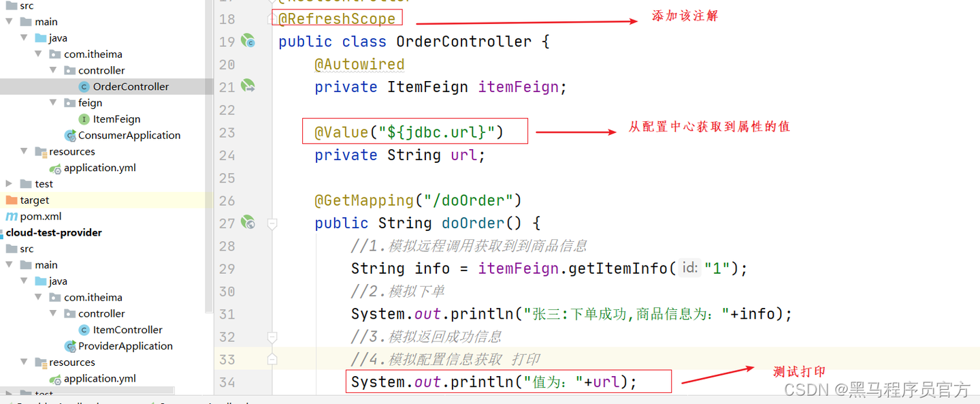Screen dimensions: 980x404
Task: Open the pom.xml Maven file
Action: pos(40,216)
